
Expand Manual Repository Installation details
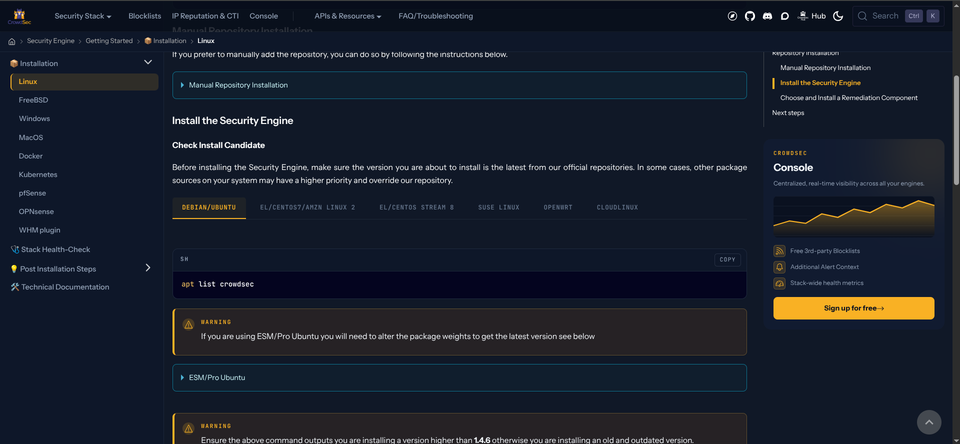point(459,85)
